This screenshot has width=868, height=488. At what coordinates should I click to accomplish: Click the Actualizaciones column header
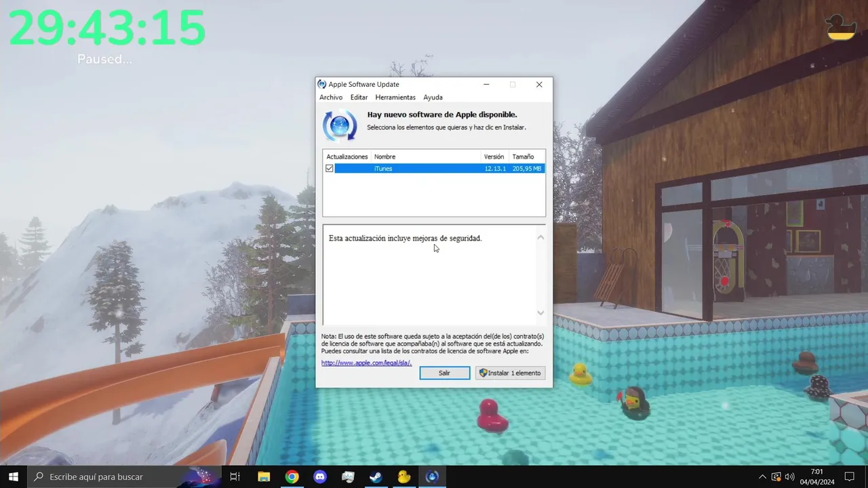(x=347, y=157)
